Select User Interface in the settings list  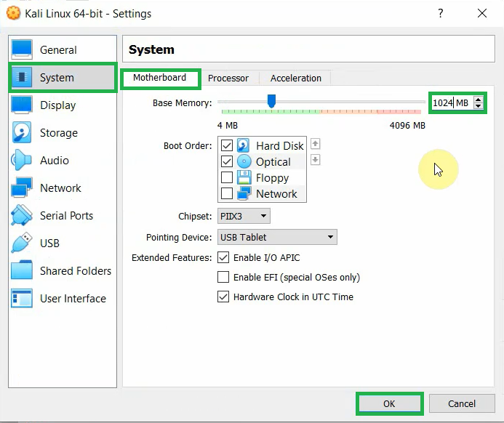pyautogui.click(x=73, y=299)
